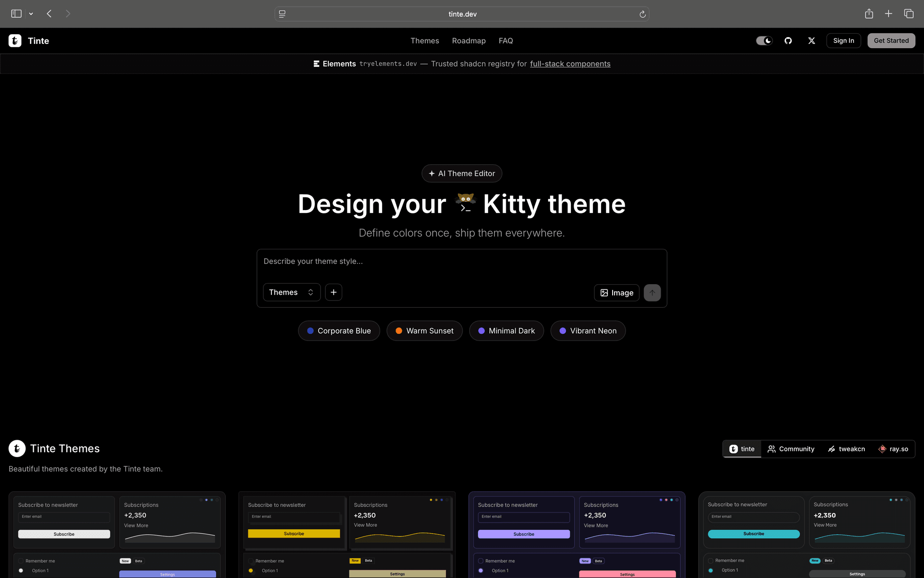Follow the full-stack components link

tap(570, 64)
